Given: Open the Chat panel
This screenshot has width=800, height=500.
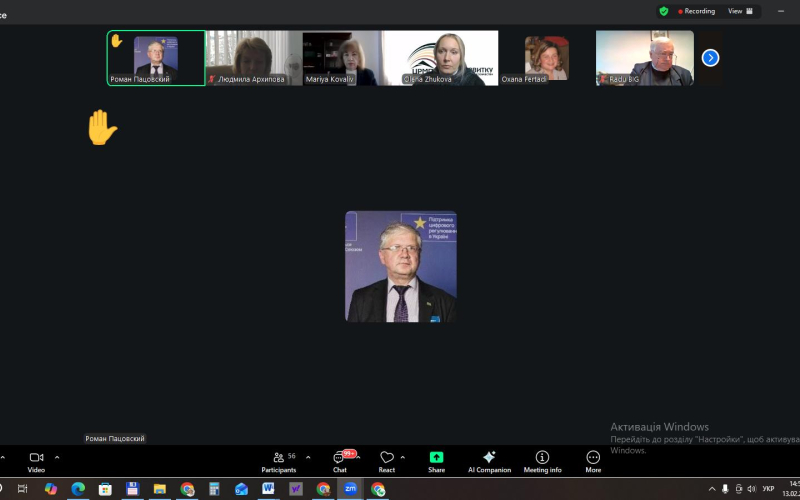Looking at the screenshot, I should pos(339,461).
